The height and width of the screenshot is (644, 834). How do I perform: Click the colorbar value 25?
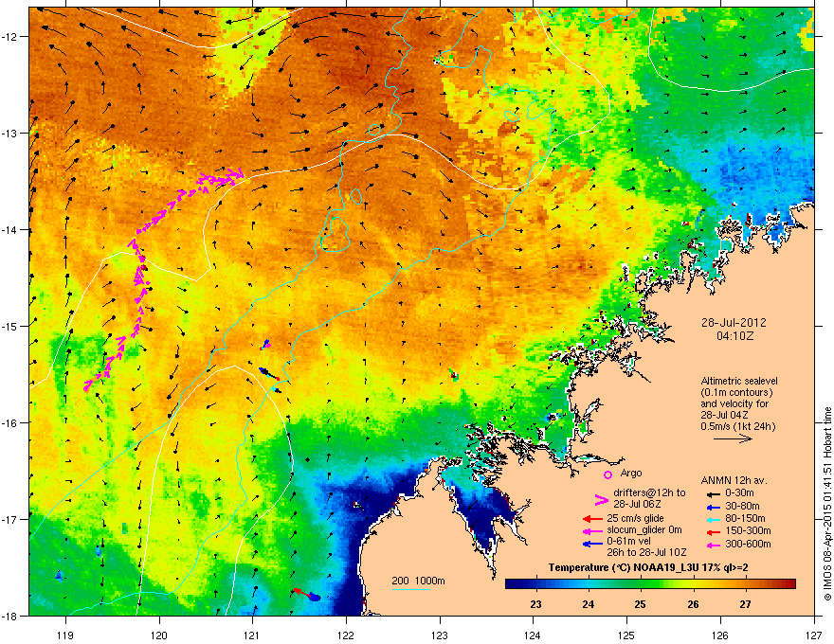tap(641, 604)
